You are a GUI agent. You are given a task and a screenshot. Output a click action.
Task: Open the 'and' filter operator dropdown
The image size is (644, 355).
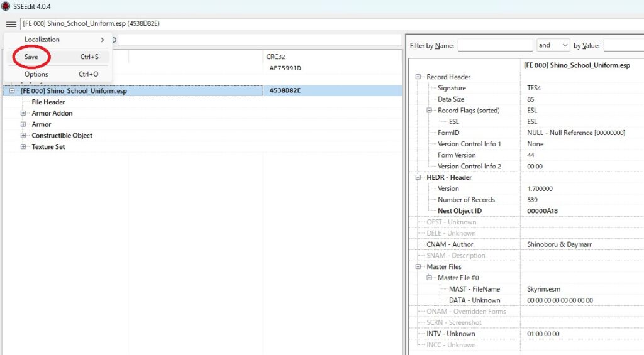(553, 45)
